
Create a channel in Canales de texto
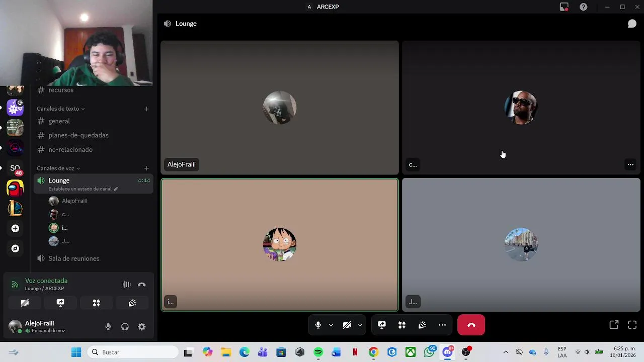coord(146,109)
